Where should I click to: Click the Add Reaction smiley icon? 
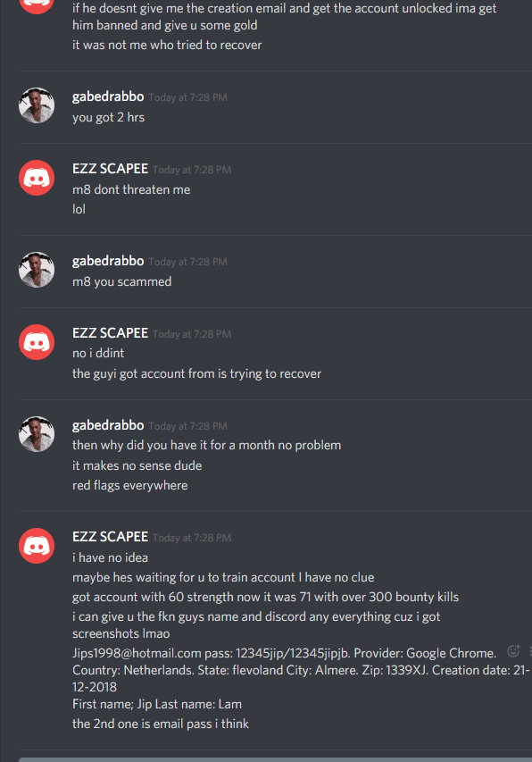(x=513, y=650)
